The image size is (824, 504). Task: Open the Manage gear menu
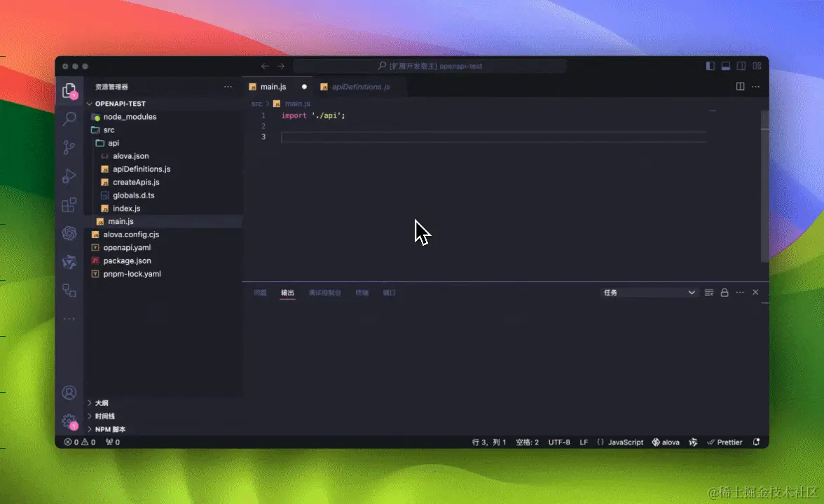point(69,421)
